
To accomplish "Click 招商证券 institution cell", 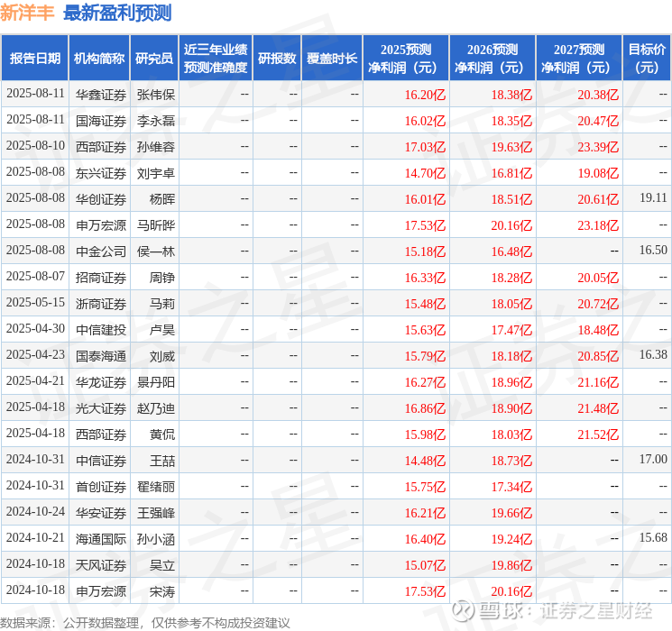I will click(101, 278).
